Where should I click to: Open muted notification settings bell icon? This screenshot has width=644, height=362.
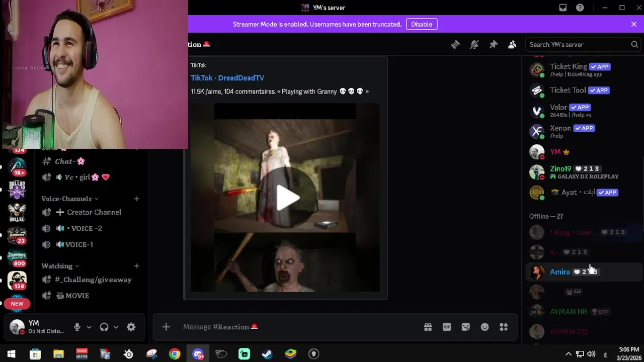pos(474,44)
